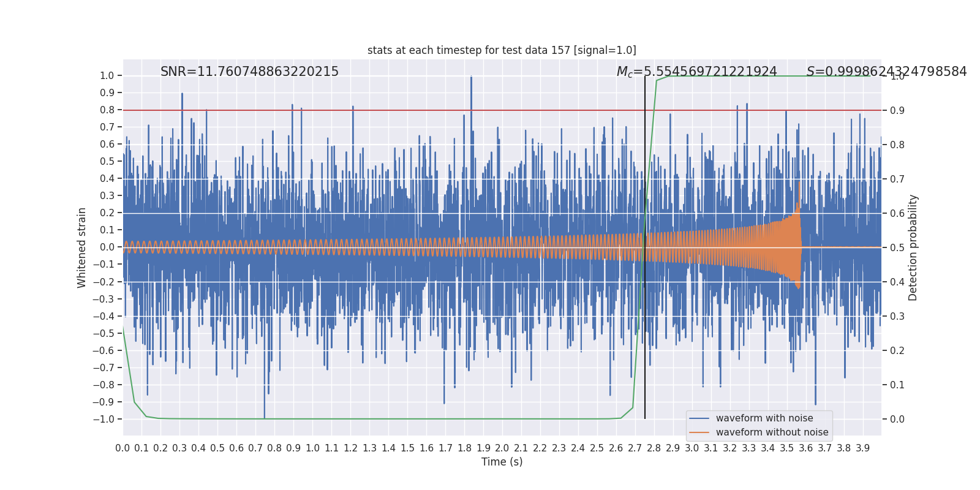The width and height of the screenshot is (980, 490).
Task: Click the red horizontal threshold line
Action: (502, 110)
